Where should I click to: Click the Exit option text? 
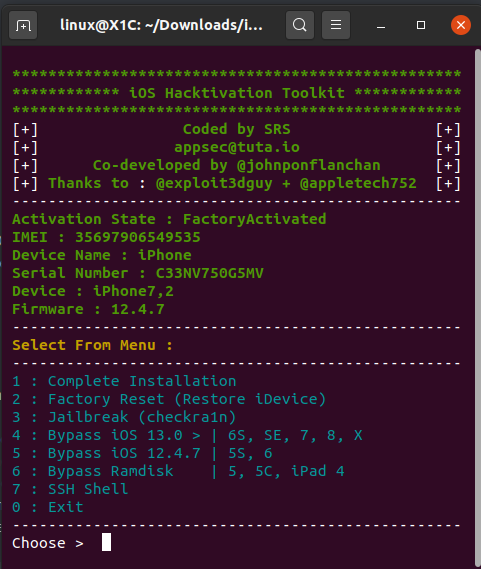66,507
